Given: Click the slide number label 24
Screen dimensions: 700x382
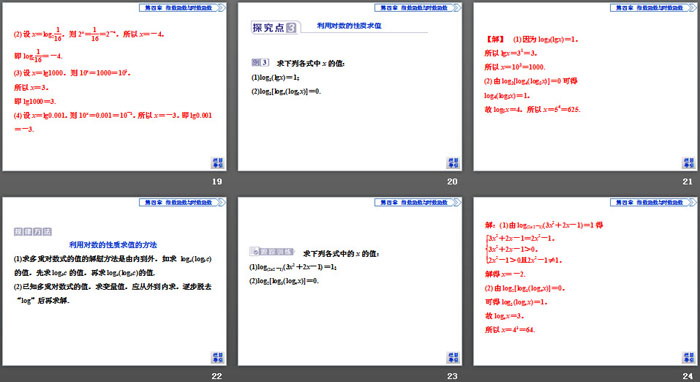Looking at the screenshot, I should click(x=688, y=376).
